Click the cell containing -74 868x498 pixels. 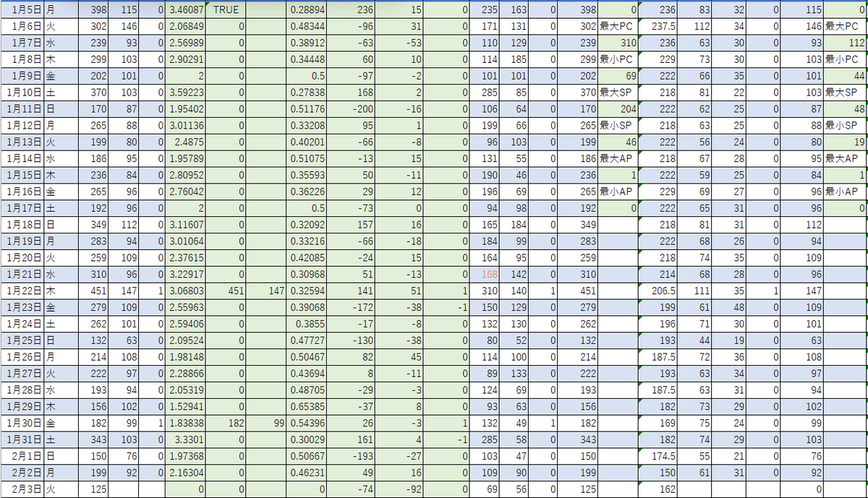coord(352,490)
